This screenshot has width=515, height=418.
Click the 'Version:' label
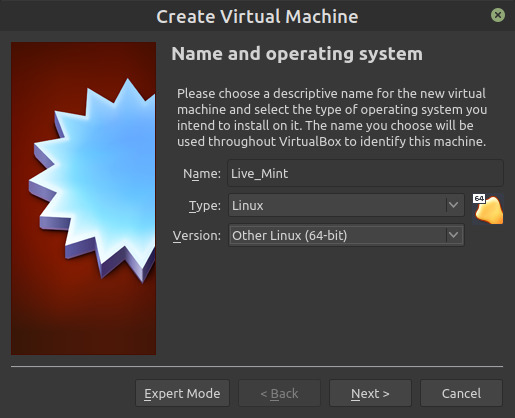pyautogui.click(x=197, y=236)
